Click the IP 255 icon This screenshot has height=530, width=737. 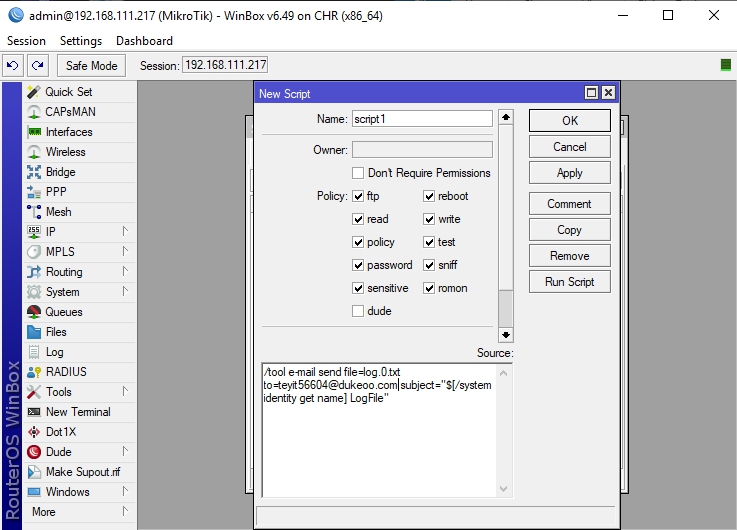pos(34,232)
